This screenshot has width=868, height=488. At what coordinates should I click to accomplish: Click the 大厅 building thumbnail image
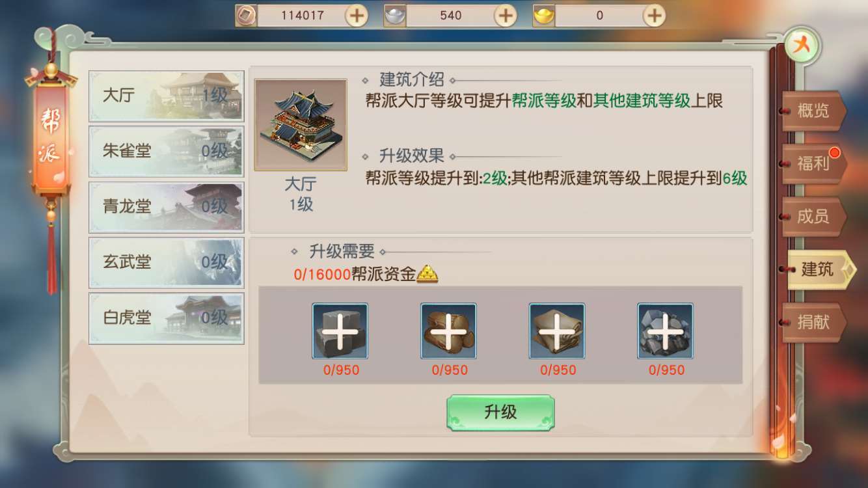(x=301, y=125)
